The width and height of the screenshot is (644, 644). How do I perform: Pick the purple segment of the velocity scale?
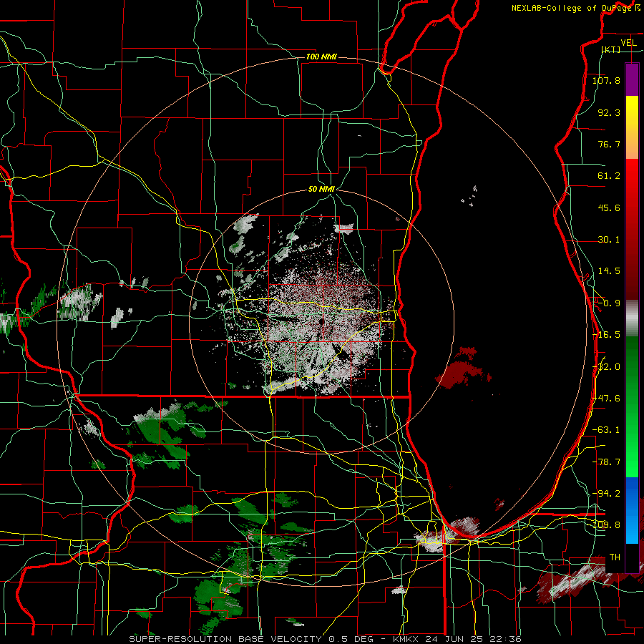click(632, 80)
